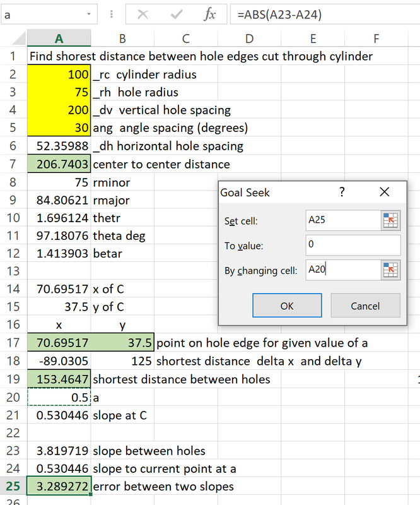This screenshot has width=420, height=505.
Task: Click the By changing cell input field
Action: coord(341,270)
